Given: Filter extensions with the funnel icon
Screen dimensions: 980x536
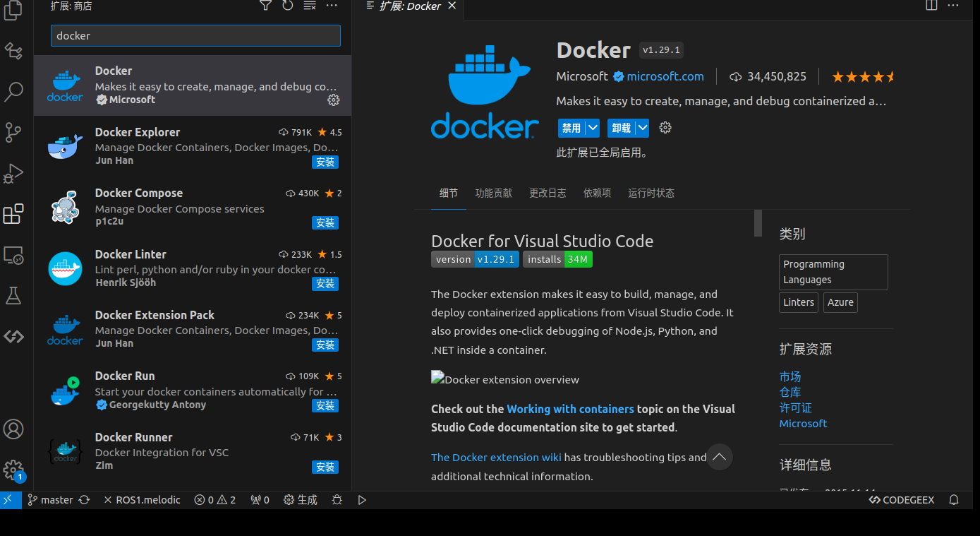Looking at the screenshot, I should coord(265,6).
